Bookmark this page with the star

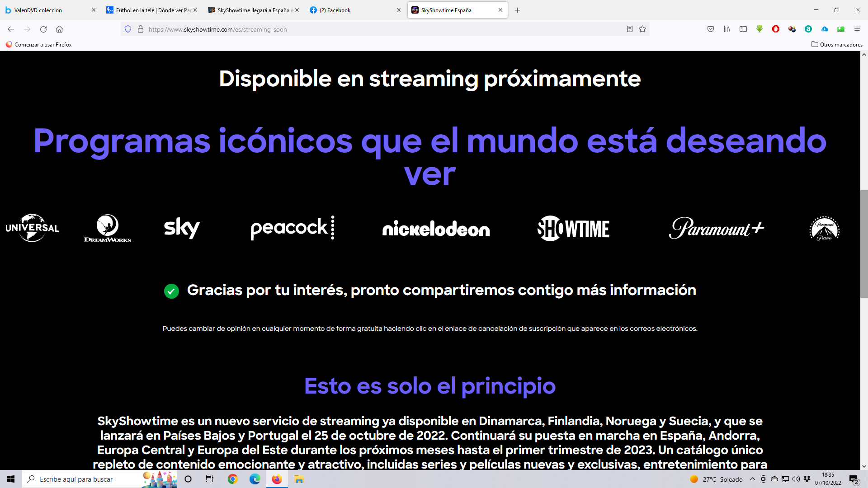point(642,29)
